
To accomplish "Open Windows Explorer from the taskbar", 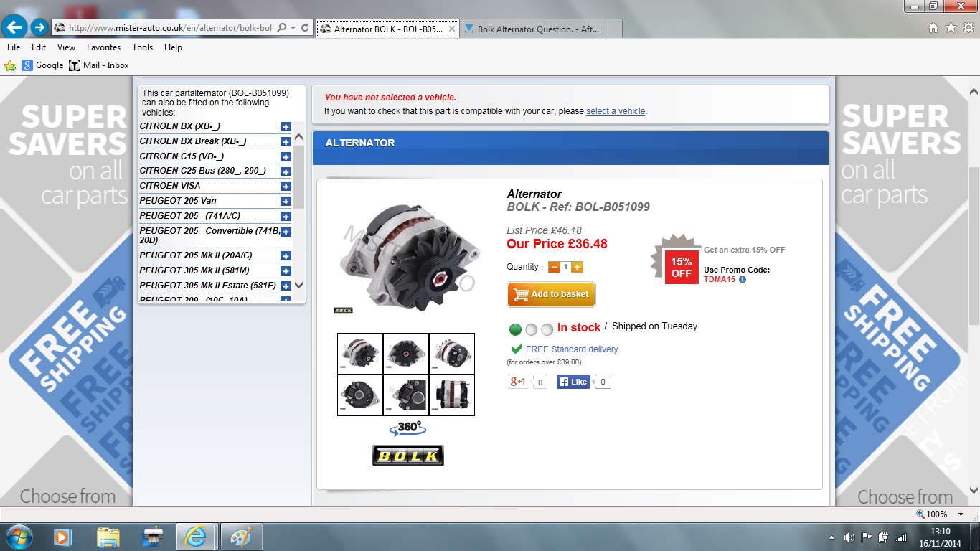I will [x=108, y=537].
